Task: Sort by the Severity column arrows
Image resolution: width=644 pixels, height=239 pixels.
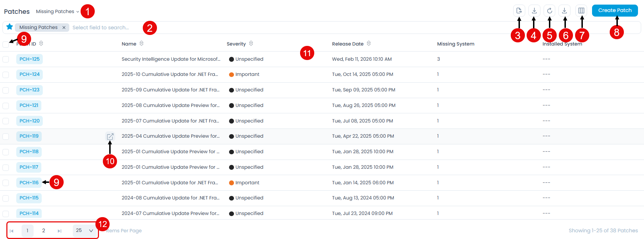Action: 251,43
